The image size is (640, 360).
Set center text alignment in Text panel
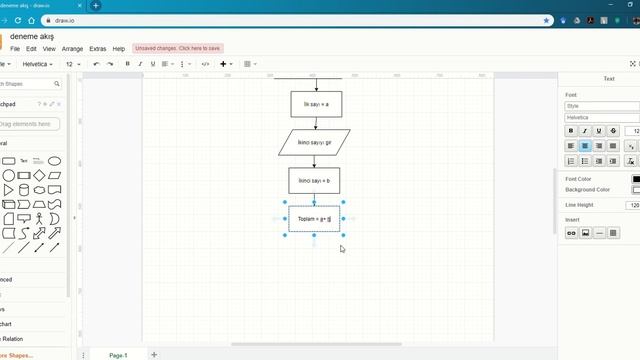pyautogui.click(x=585, y=146)
